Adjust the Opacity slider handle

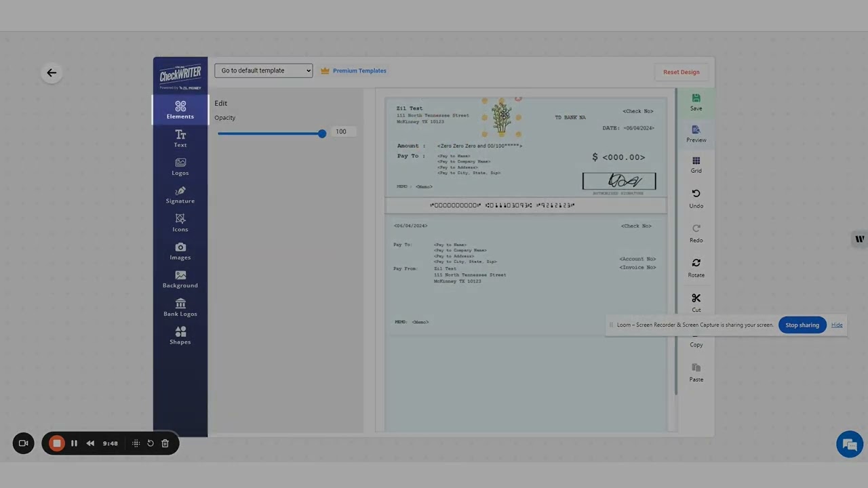(x=322, y=134)
